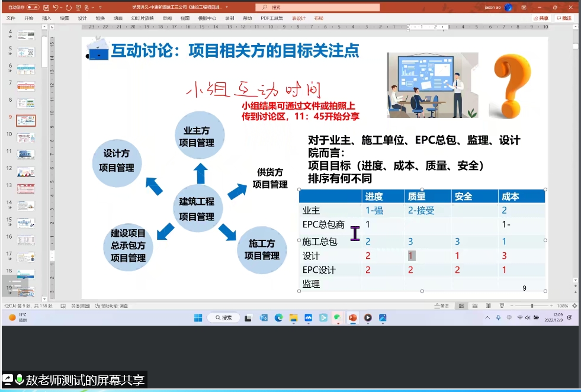Viewport: 581px width, 392px height.
Task: Mute the speaker icon in system tray
Action: point(527,318)
